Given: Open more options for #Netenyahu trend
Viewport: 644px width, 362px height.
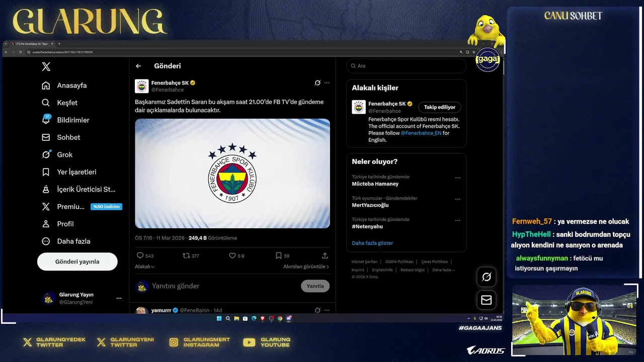Looking at the screenshot, I should (x=458, y=220).
